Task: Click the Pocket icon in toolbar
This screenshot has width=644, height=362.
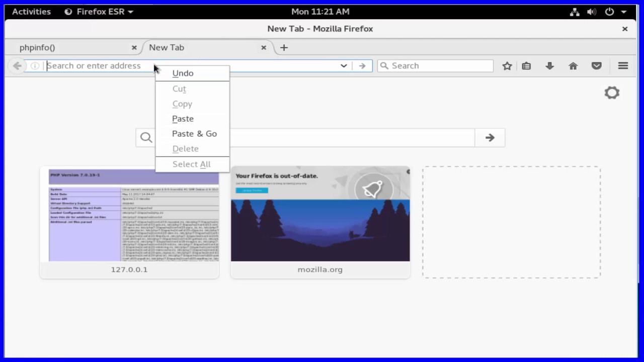Action: (597, 66)
